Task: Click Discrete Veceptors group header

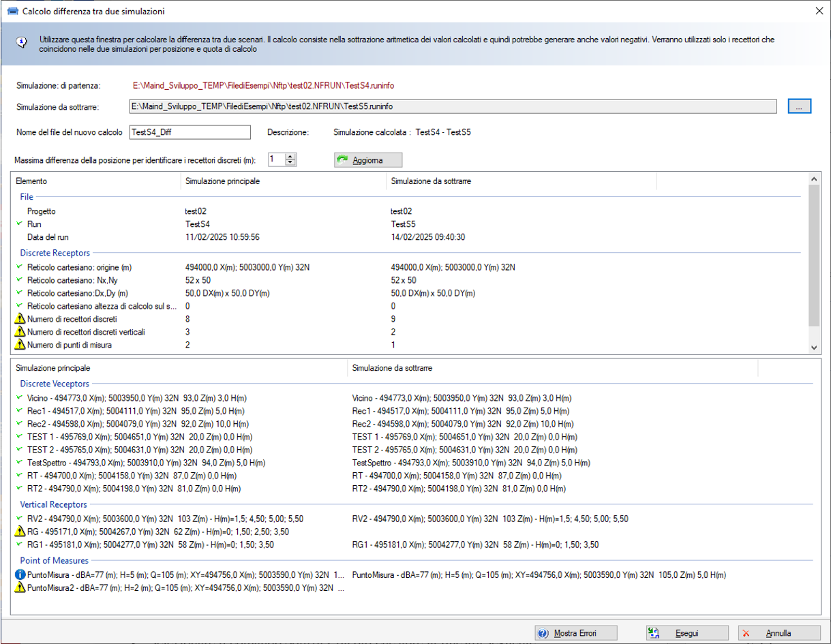Action: [x=55, y=384]
